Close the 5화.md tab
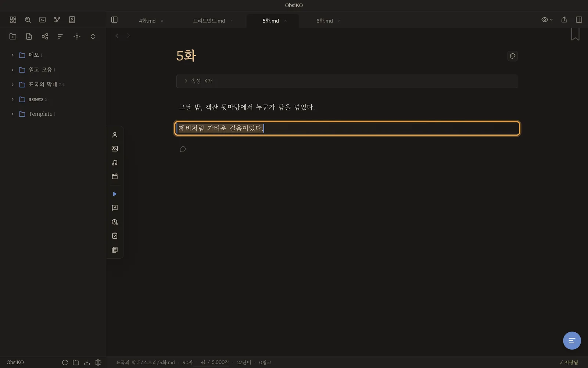 click(286, 21)
